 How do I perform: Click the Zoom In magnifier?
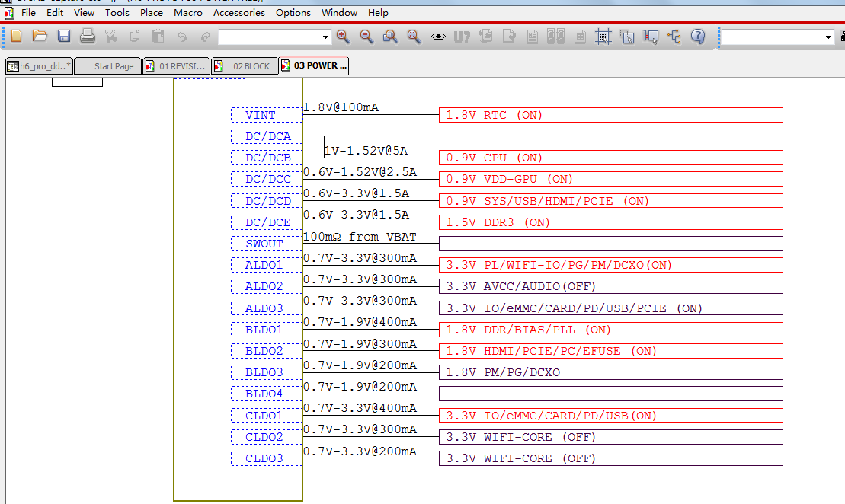coord(343,36)
